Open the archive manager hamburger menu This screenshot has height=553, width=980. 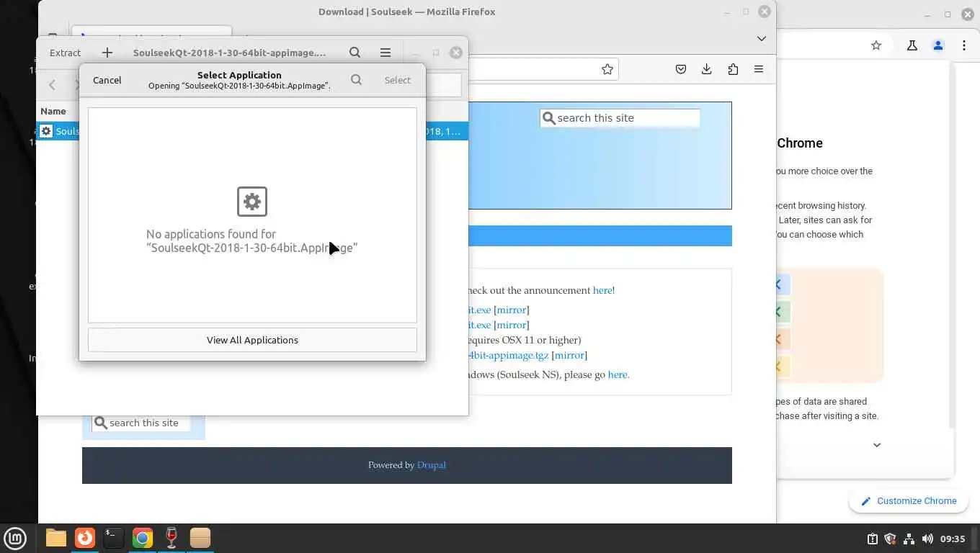386,53
